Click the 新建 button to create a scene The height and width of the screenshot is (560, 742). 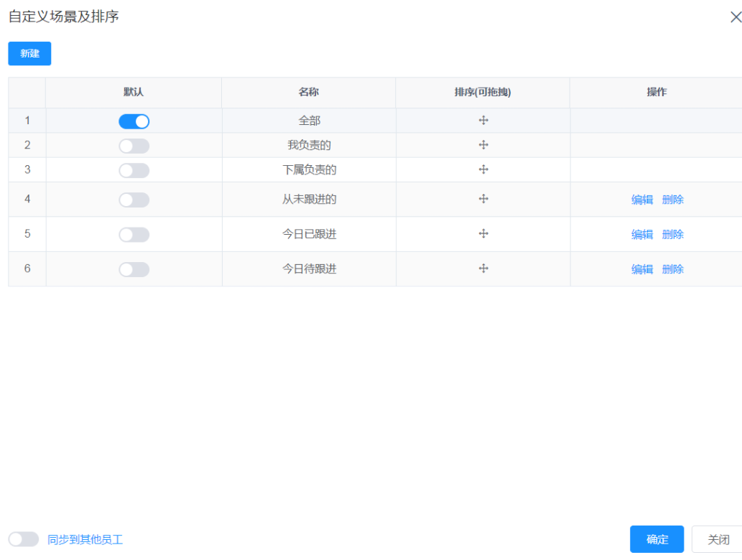[29, 53]
